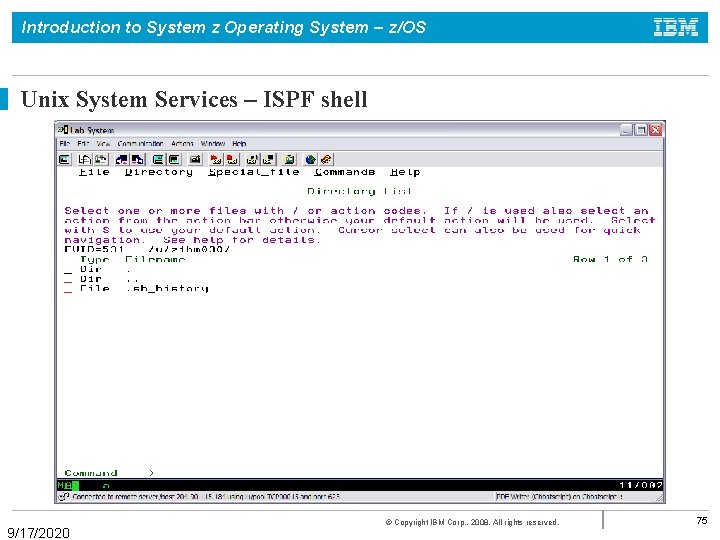Maximize the Lab System window
720x540 pixels.
(641, 130)
